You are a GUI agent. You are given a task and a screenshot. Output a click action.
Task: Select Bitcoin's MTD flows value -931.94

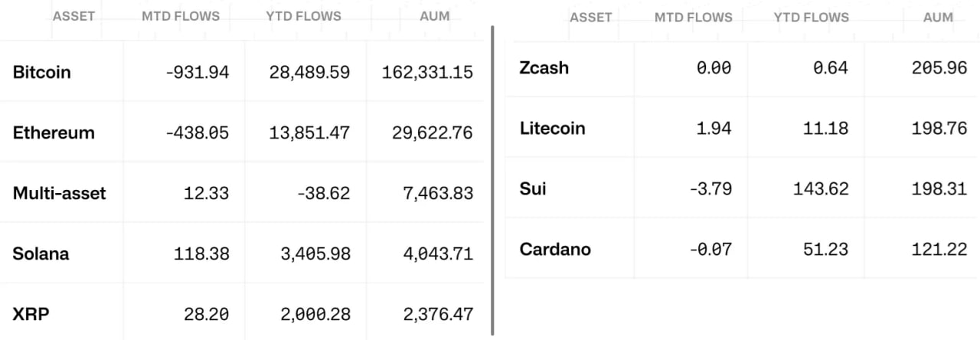click(197, 72)
